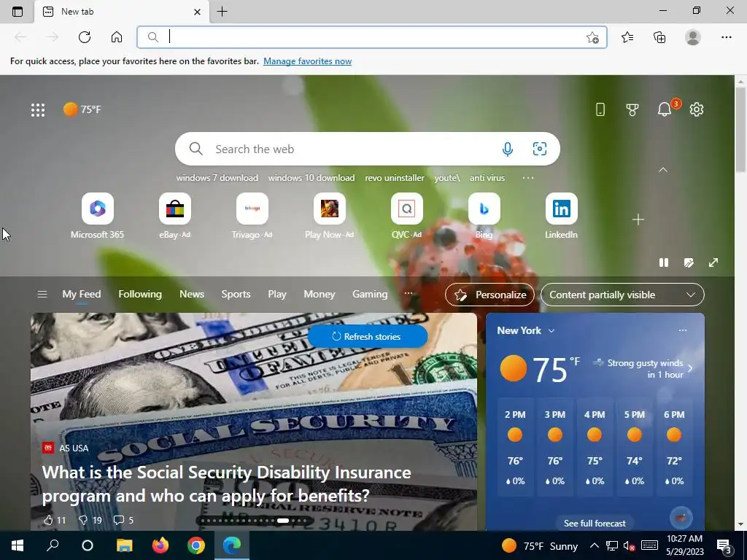Click the Search the web box

click(368, 149)
